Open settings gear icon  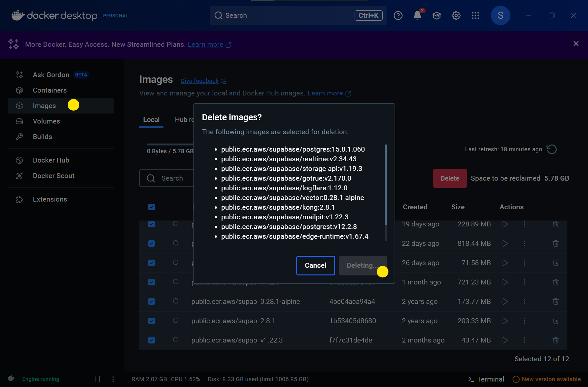click(x=456, y=15)
